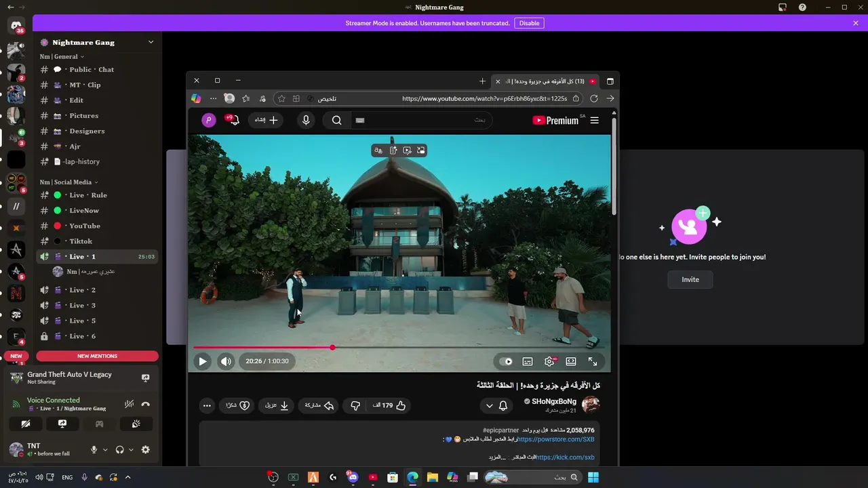Image resolution: width=868 pixels, height=488 pixels.
Task: Open Edge Copilot icon
Action: tap(196, 98)
